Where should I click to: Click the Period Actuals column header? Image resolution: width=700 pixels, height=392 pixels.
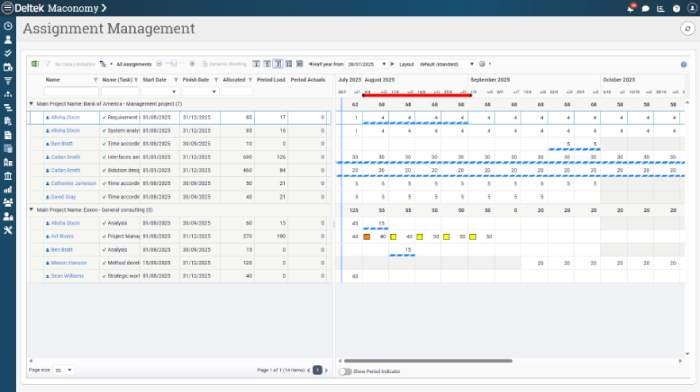coord(308,80)
